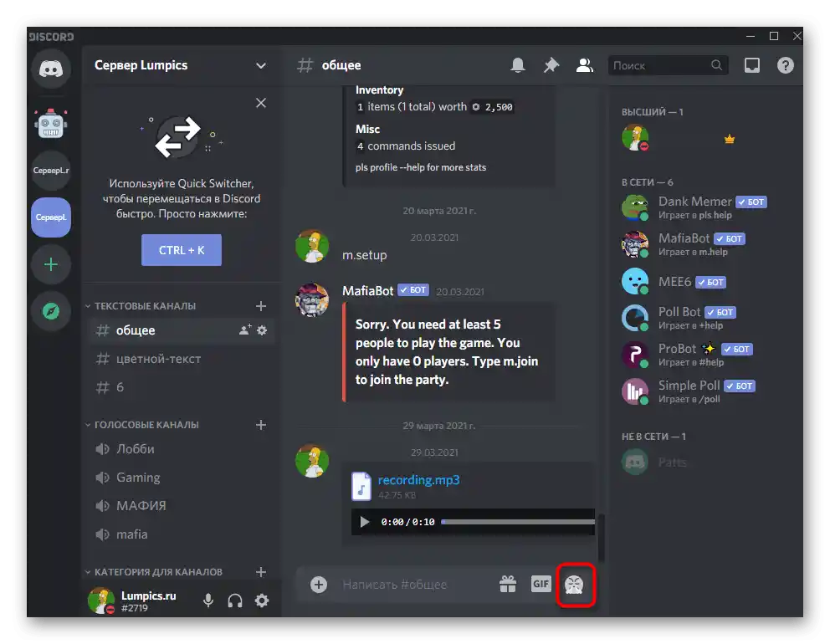Image resolution: width=830 pixels, height=644 pixels.
Task: Toggle the member list
Action: [584, 65]
